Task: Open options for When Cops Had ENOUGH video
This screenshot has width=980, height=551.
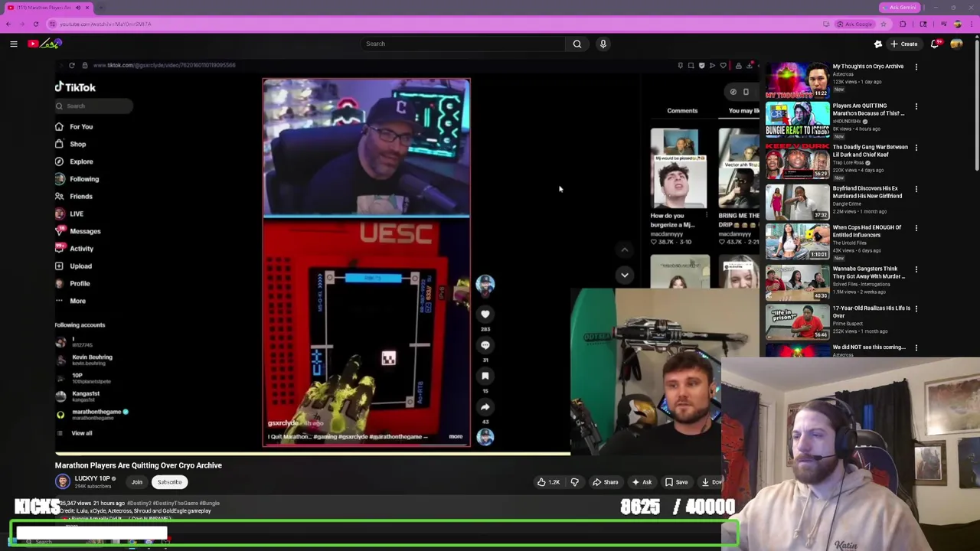Action: (x=916, y=228)
